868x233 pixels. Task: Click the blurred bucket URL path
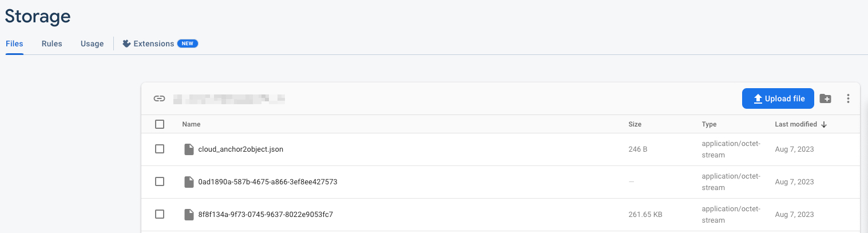[229, 98]
